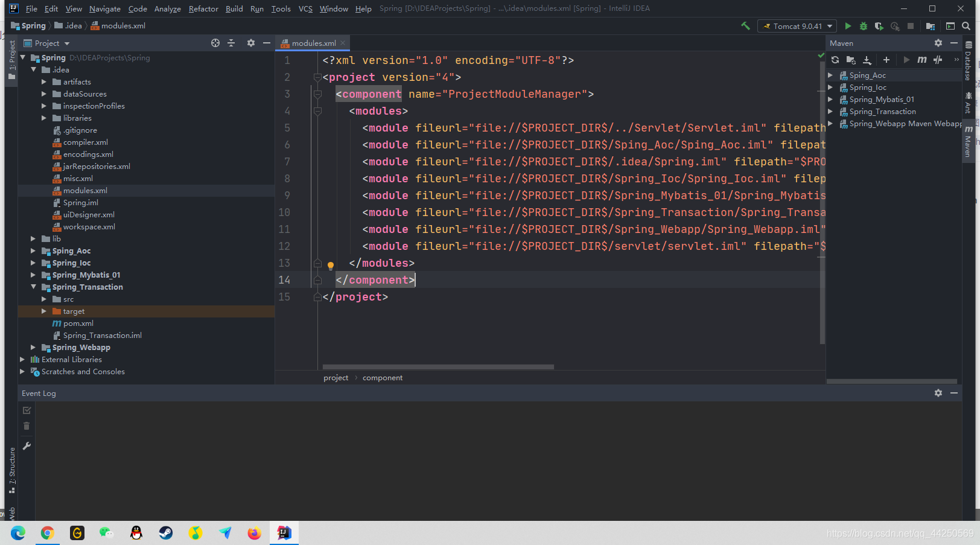Image resolution: width=980 pixels, height=545 pixels.
Task: Open the Tomcat run configuration dropdown
Action: pyautogui.click(x=829, y=26)
